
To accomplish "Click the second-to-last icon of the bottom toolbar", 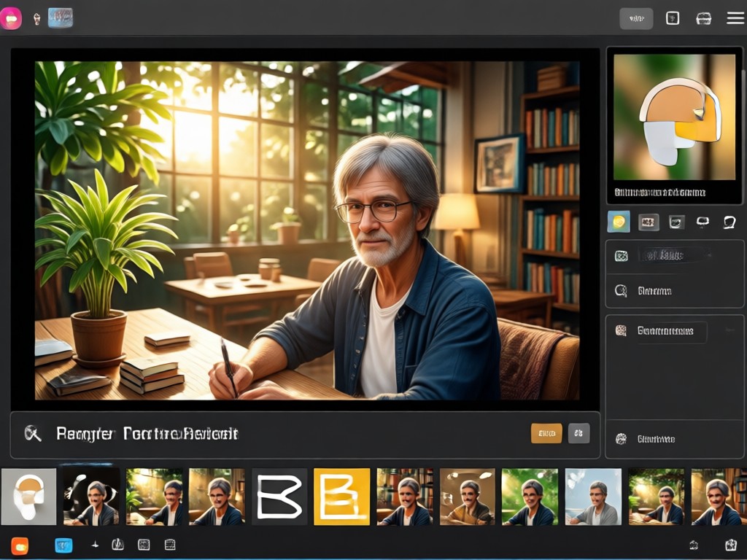I will click(694, 545).
